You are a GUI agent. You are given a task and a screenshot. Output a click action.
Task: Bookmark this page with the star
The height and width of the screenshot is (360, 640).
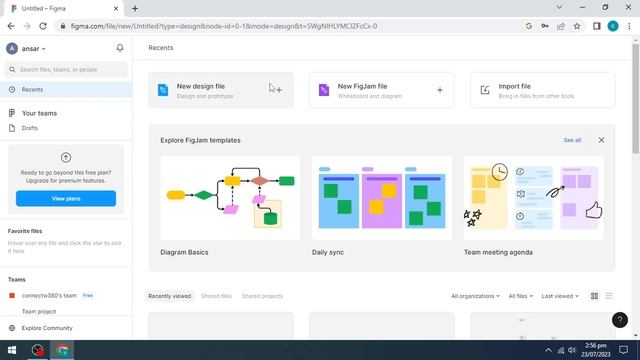point(577,26)
